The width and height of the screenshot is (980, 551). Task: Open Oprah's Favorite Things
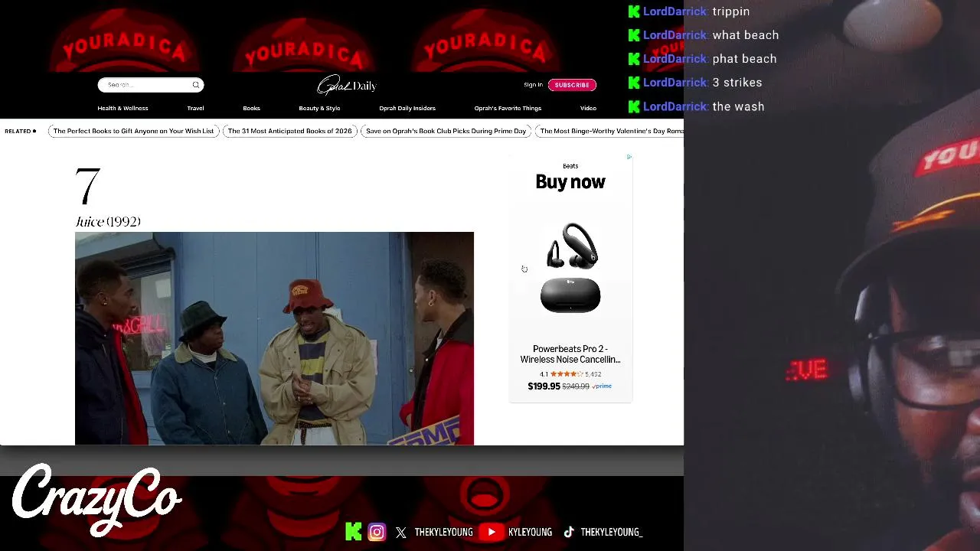click(x=508, y=108)
